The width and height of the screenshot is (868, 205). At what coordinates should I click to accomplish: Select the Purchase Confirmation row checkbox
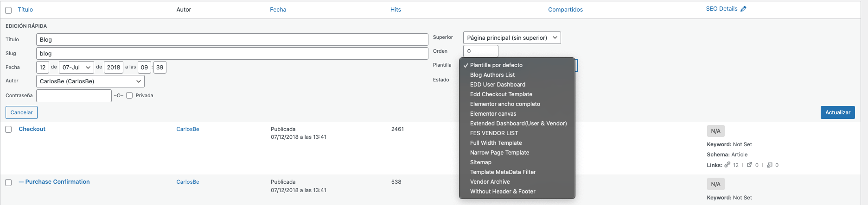tap(8, 182)
